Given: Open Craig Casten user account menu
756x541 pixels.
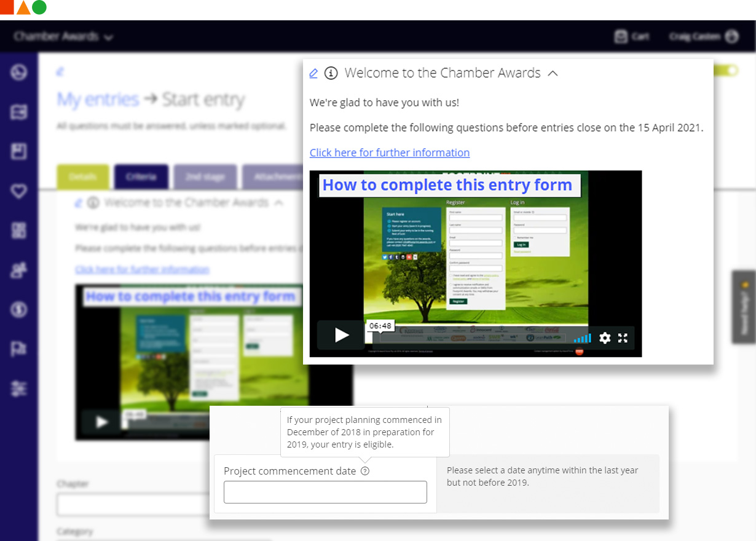Looking at the screenshot, I should coord(703,36).
